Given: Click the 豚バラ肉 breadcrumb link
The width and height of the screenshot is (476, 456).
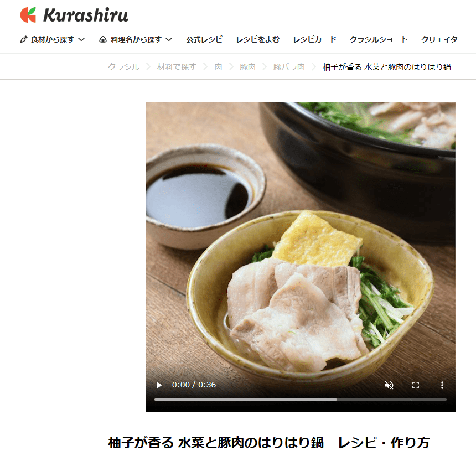Looking at the screenshot, I should [289, 67].
